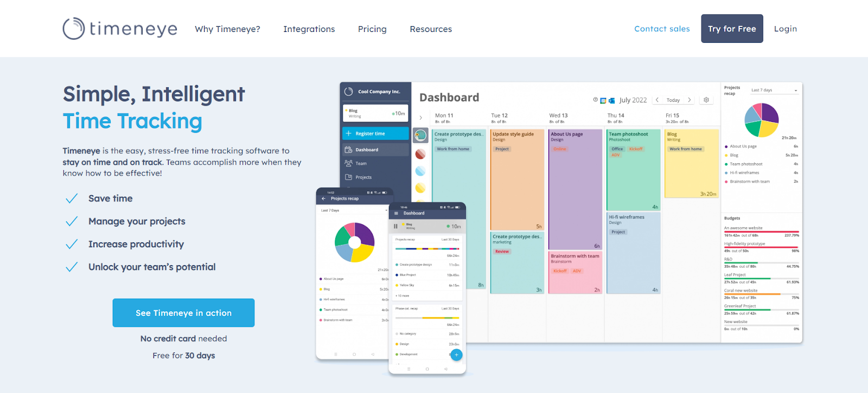This screenshot has width=868, height=393.
Task: Click See Timeneye in action button
Action: coord(183,313)
